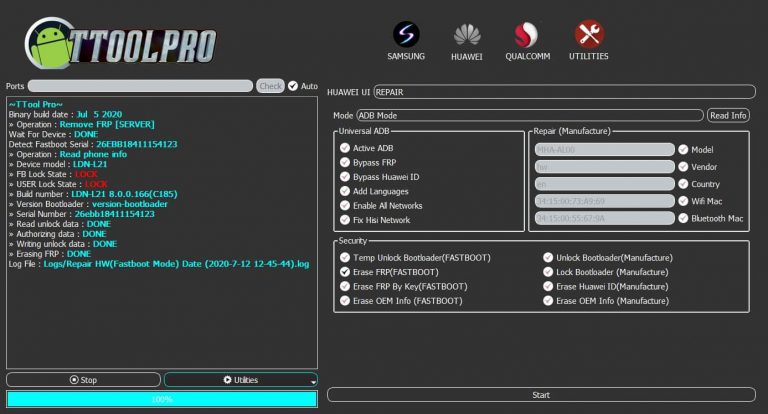The image size is (768, 414).
Task: Click log file path link in log
Action: (x=176, y=264)
